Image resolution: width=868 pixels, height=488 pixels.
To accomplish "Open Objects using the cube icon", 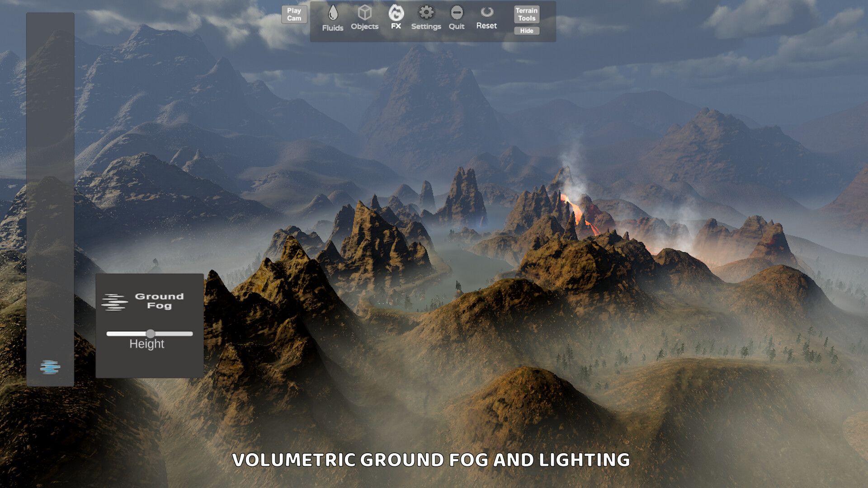I will coord(364,13).
